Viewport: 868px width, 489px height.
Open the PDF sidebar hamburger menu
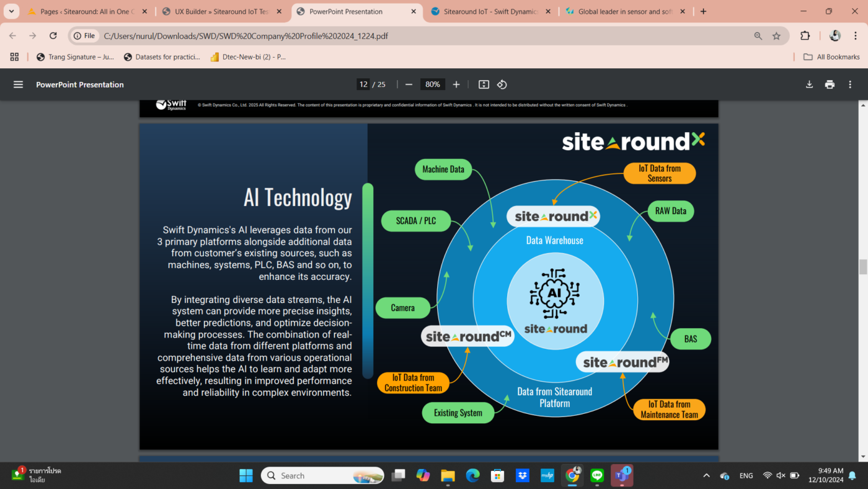pyautogui.click(x=18, y=84)
